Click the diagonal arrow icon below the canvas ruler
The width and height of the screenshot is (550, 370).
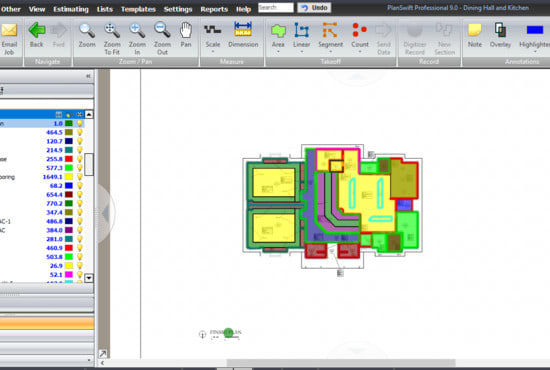103,353
